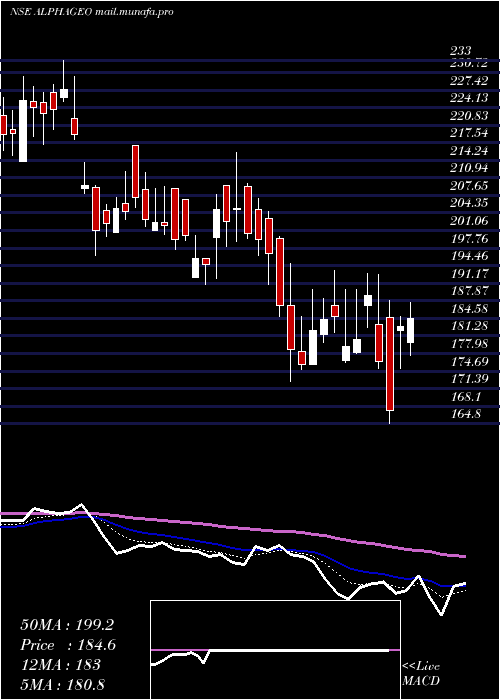Click the 191.17 price axis label
Viewport: 500px width, 700px height.
471,274
